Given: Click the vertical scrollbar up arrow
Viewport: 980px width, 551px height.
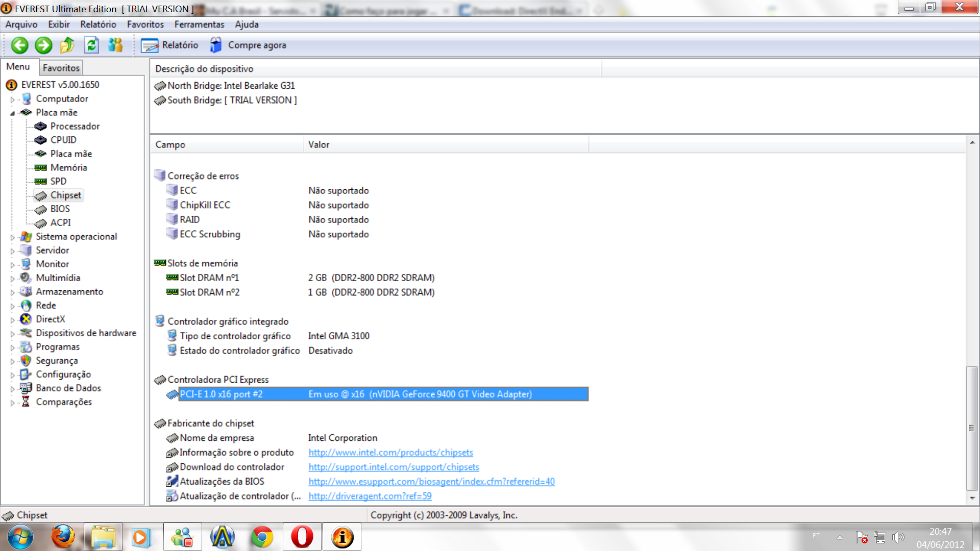Looking at the screenshot, I should coord(972,143).
